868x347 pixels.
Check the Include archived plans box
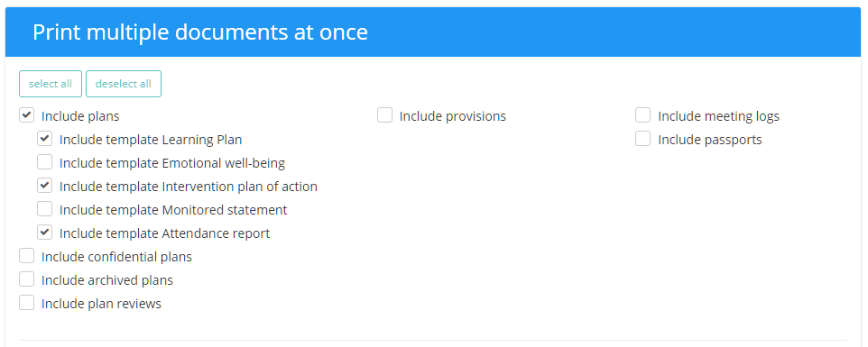pyautogui.click(x=26, y=279)
